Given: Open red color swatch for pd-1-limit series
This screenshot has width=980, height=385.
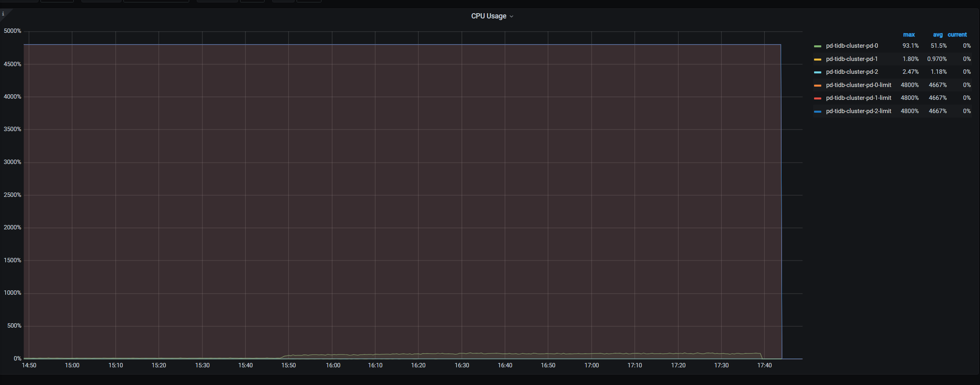Looking at the screenshot, I should tap(818, 98).
